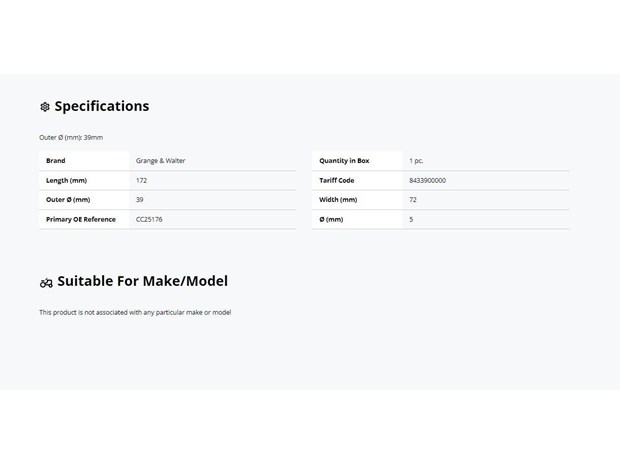Select the Brand row label
This screenshot has height=465, width=620.
(56, 161)
